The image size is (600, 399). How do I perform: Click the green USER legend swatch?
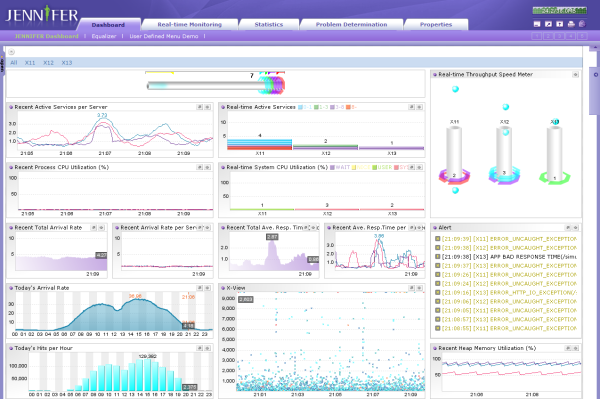tap(375, 167)
